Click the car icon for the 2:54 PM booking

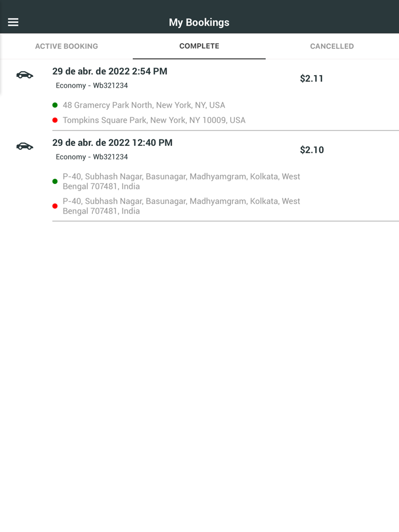(25, 75)
